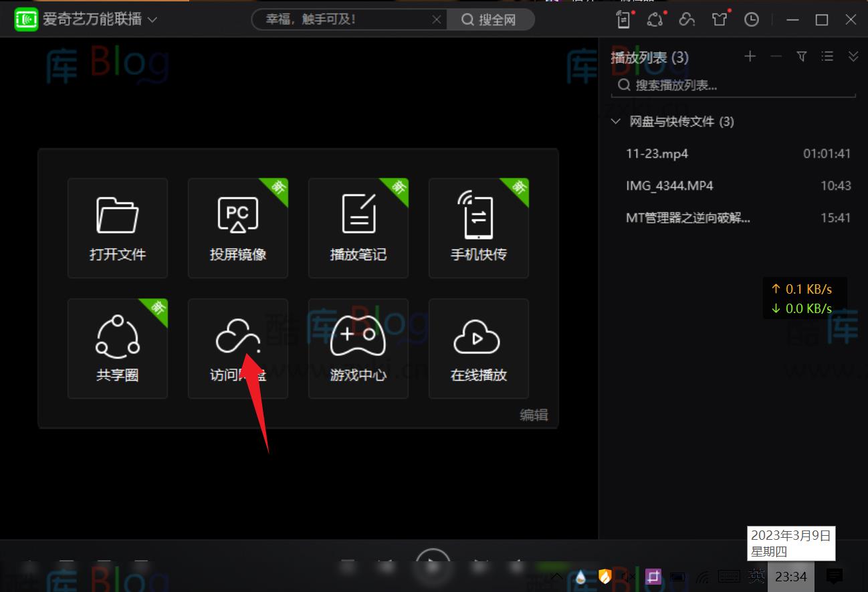Search the web via 搜全网
This screenshot has height=592, width=868.
pyautogui.click(x=490, y=19)
